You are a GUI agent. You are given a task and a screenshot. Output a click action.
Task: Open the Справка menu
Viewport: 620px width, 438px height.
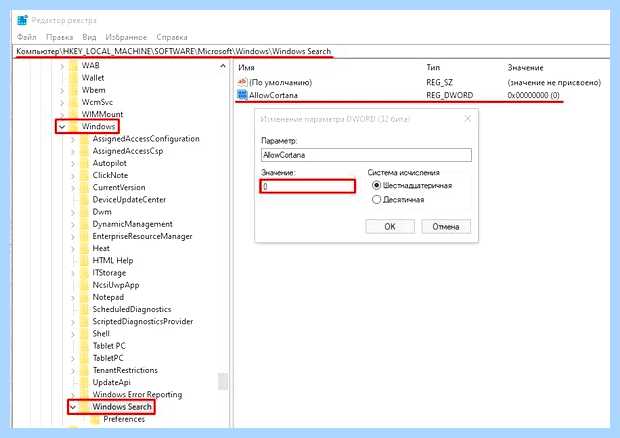[x=172, y=37]
